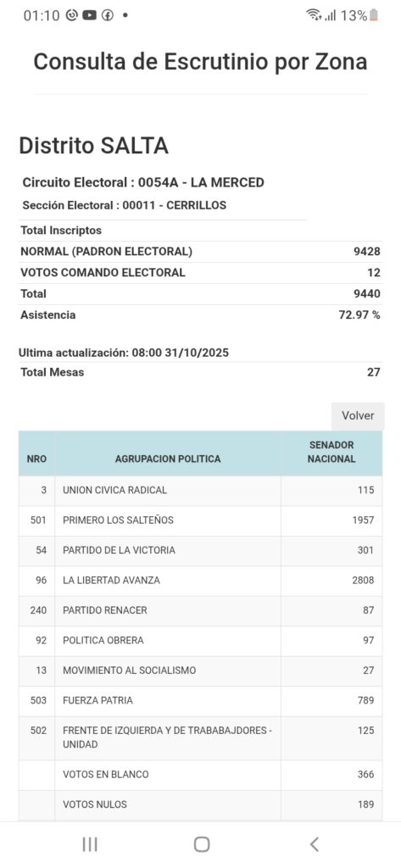Select the SENADOR NACIONAL column header
This screenshot has height=868, width=401.
(x=331, y=452)
